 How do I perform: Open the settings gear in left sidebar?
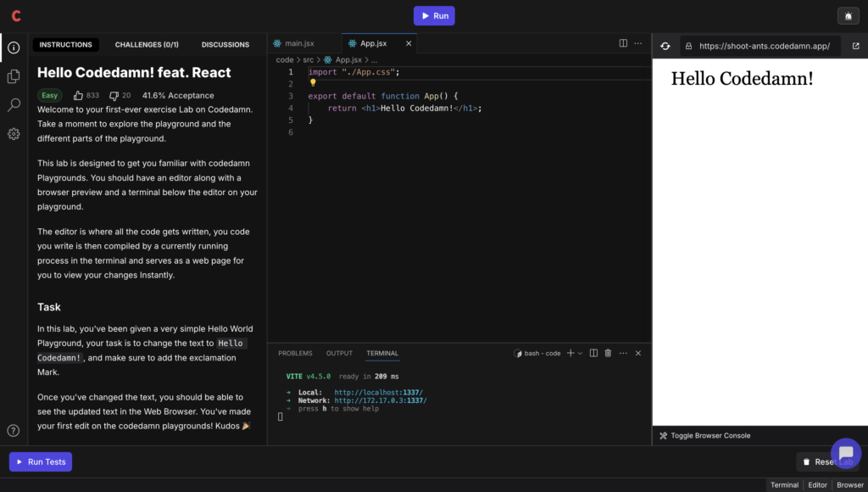(13, 133)
